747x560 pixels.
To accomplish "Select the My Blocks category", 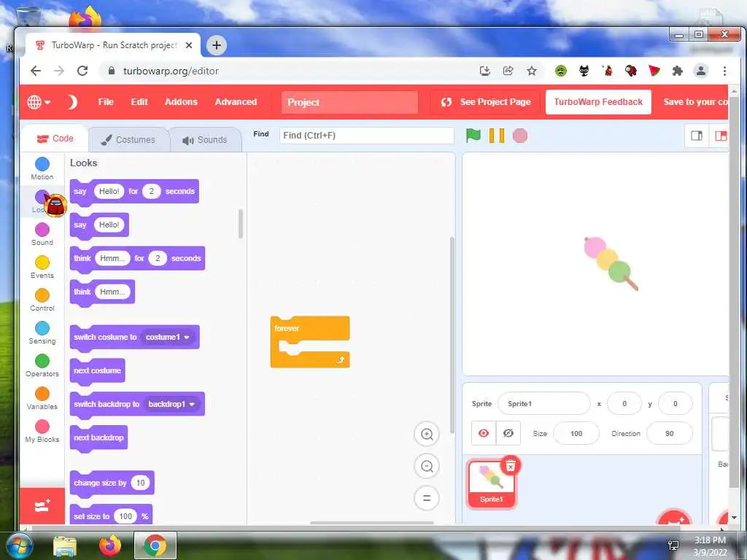I will click(x=42, y=432).
